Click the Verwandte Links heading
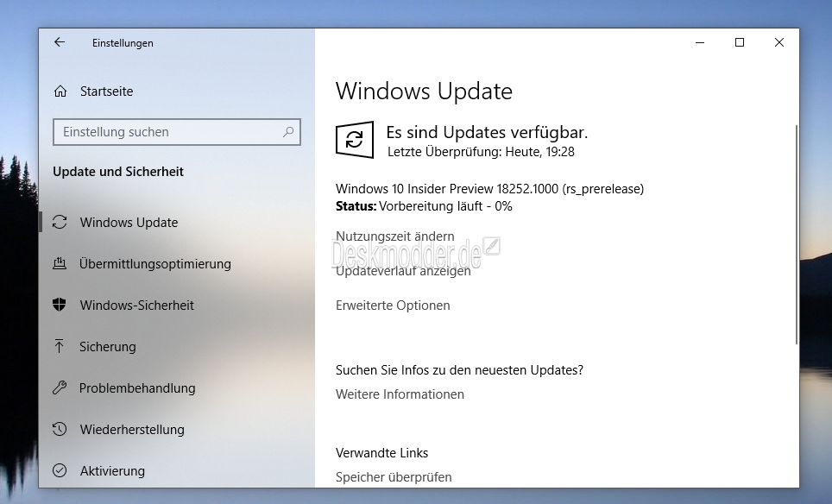 [381, 453]
